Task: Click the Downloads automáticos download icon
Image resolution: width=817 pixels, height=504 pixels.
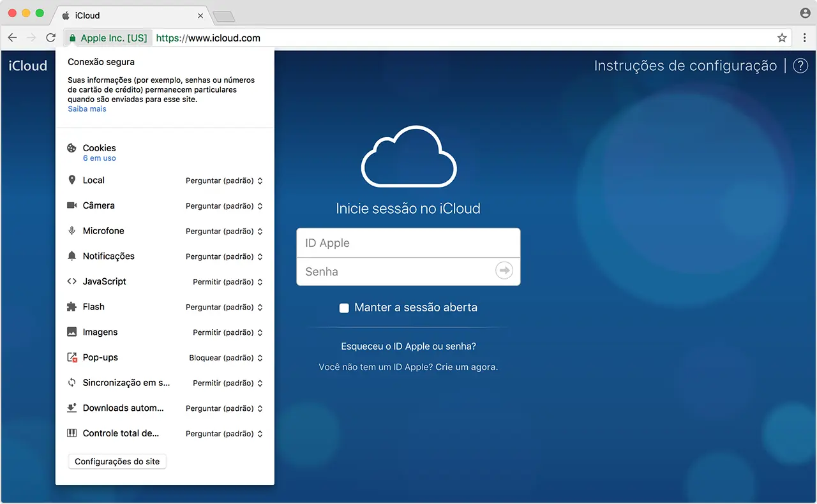Action: click(x=71, y=408)
